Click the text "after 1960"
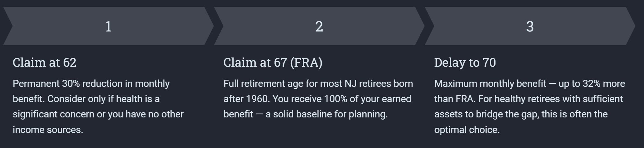The width and height of the screenshot is (644, 148). [x=246, y=99]
